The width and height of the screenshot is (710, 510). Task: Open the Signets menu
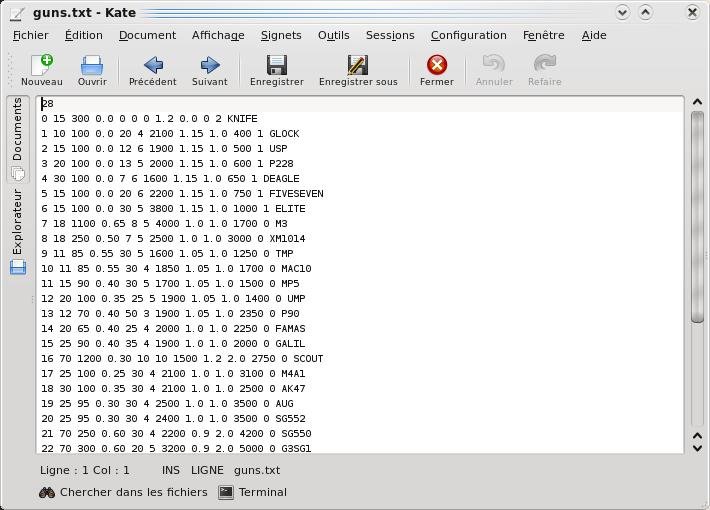point(281,35)
